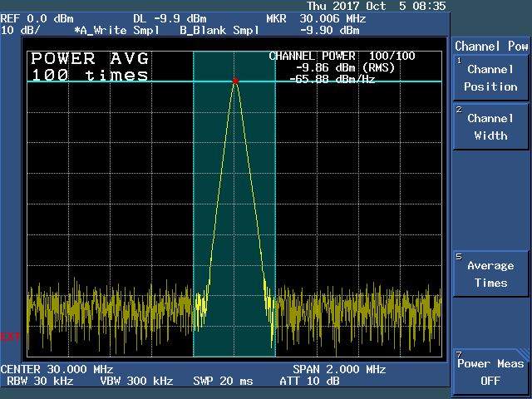The height and width of the screenshot is (399, 532).
Task: Click the -65.88 dBm/Hz density result
Action: pos(332,79)
